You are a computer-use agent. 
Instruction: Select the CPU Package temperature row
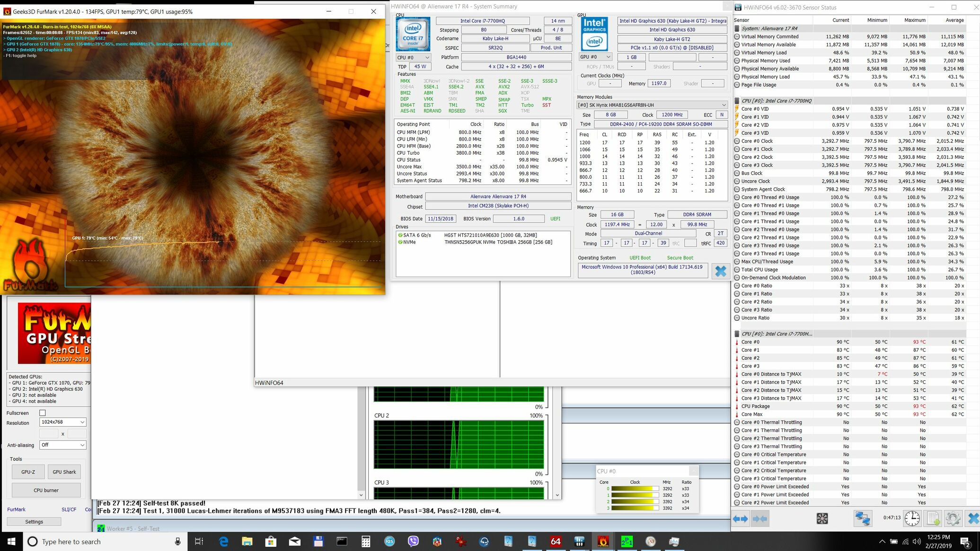tap(849, 406)
